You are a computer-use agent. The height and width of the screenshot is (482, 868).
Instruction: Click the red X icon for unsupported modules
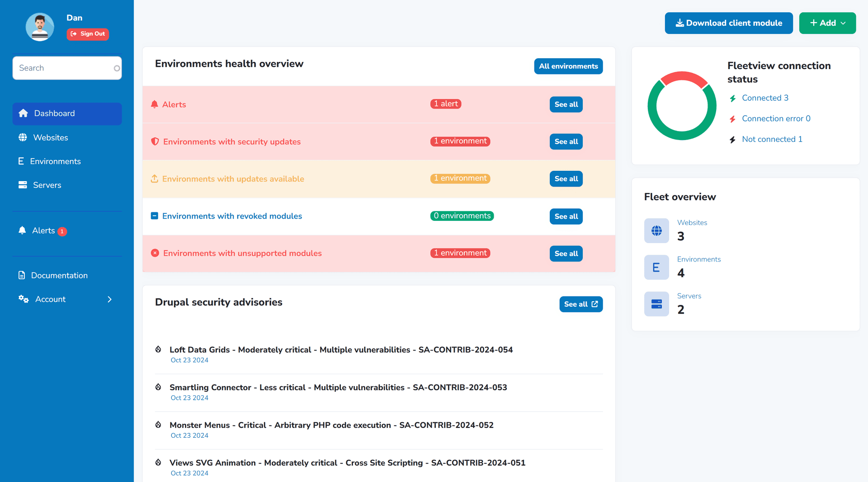(x=155, y=253)
